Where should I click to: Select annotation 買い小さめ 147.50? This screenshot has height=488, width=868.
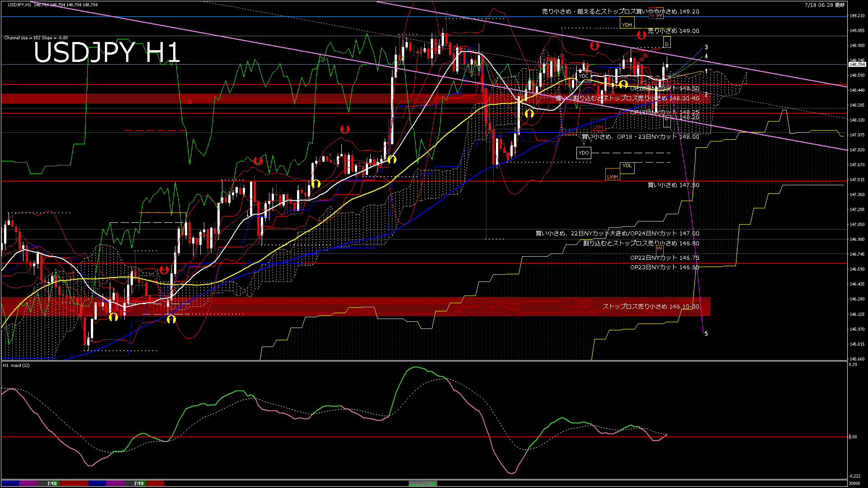pyautogui.click(x=674, y=185)
